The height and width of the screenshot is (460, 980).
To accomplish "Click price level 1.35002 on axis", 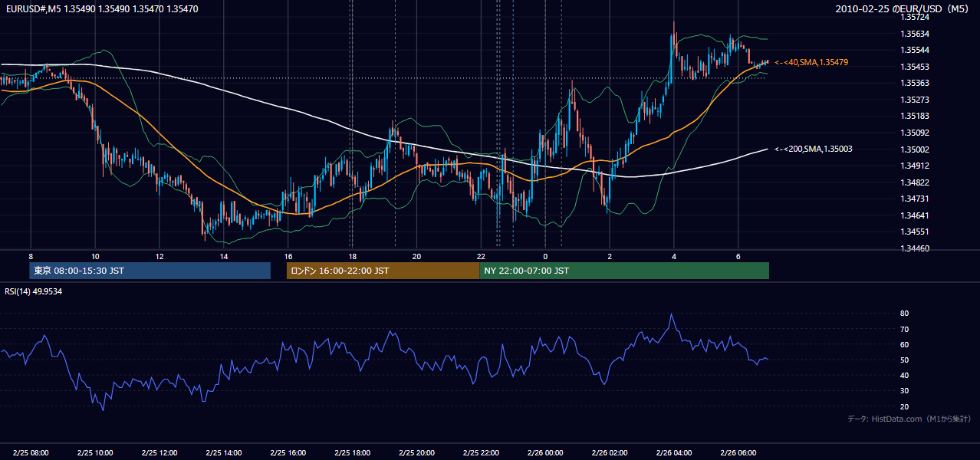I will pyautogui.click(x=915, y=149).
